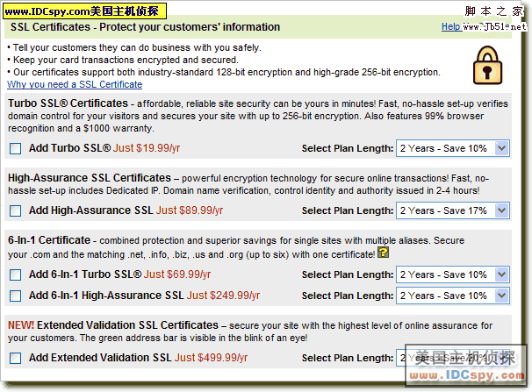
Task: Follow 'Why you need a SSL Certificate' link
Action: 75,84
